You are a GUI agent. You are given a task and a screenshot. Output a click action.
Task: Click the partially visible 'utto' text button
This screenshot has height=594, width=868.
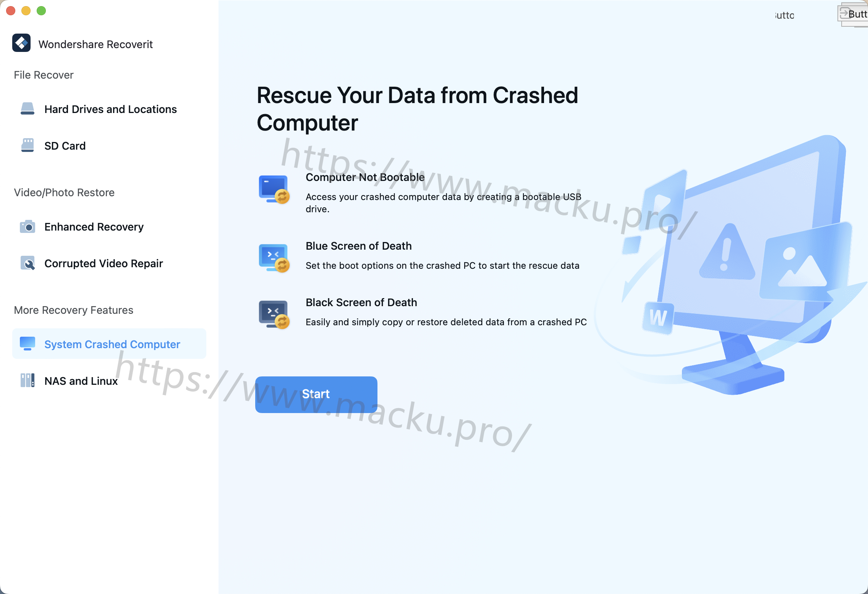(785, 15)
